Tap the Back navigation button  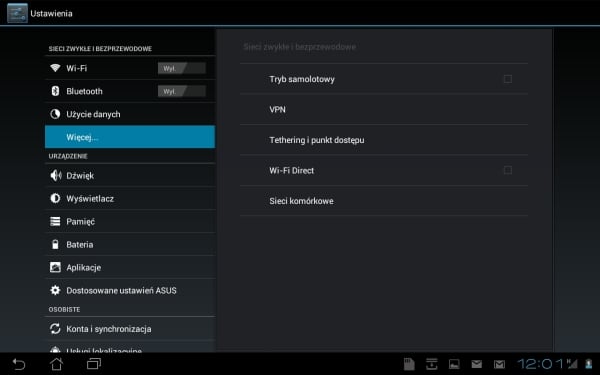(x=18, y=364)
